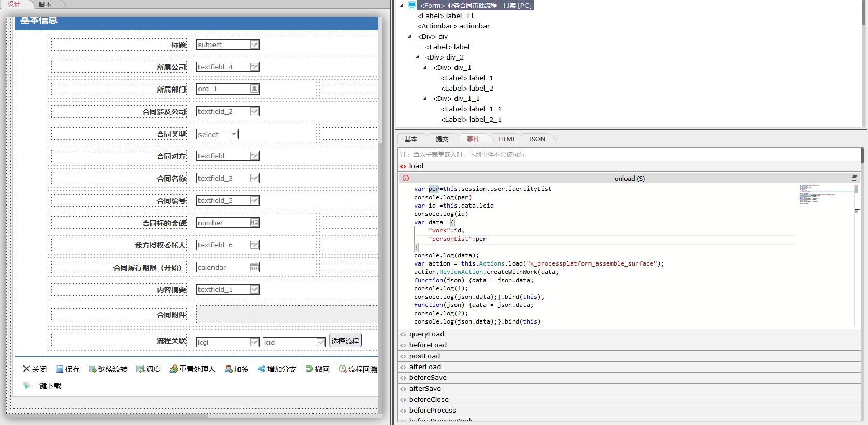Collapse the div_1 tree node
Viewport: 868px width, 425px height.
coord(425,68)
